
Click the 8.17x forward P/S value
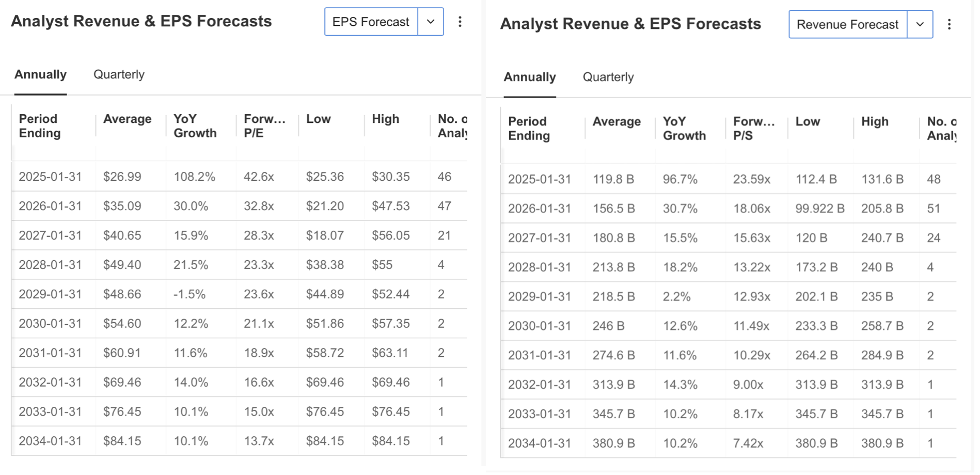tap(748, 415)
